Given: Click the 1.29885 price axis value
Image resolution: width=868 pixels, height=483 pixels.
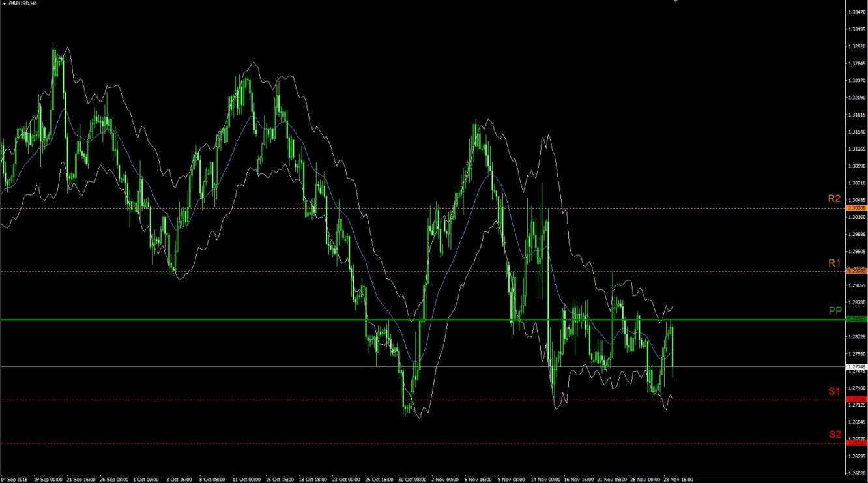Looking at the screenshot, I should pyautogui.click(x=857, y=234).
